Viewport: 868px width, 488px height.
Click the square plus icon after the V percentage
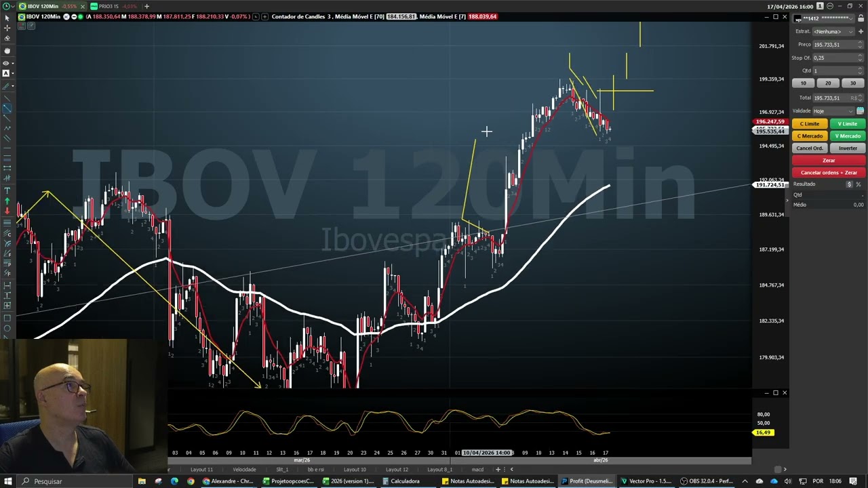(264, 16)
